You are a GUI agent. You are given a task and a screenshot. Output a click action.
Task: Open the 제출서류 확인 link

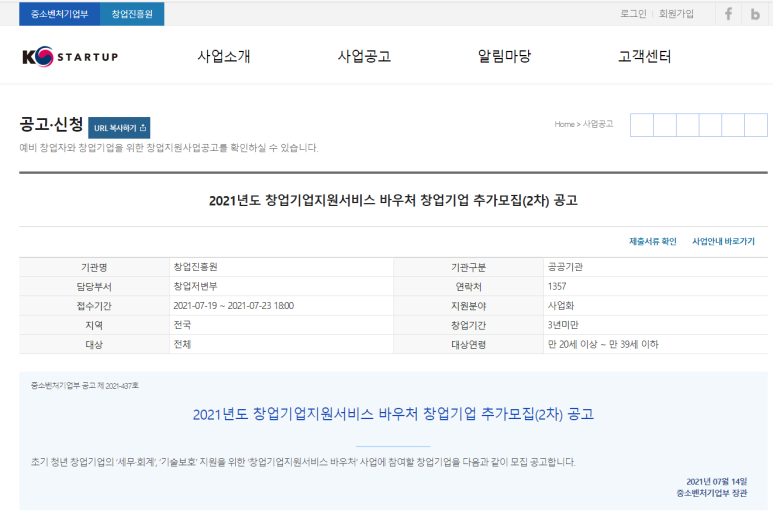coord(653,241)
